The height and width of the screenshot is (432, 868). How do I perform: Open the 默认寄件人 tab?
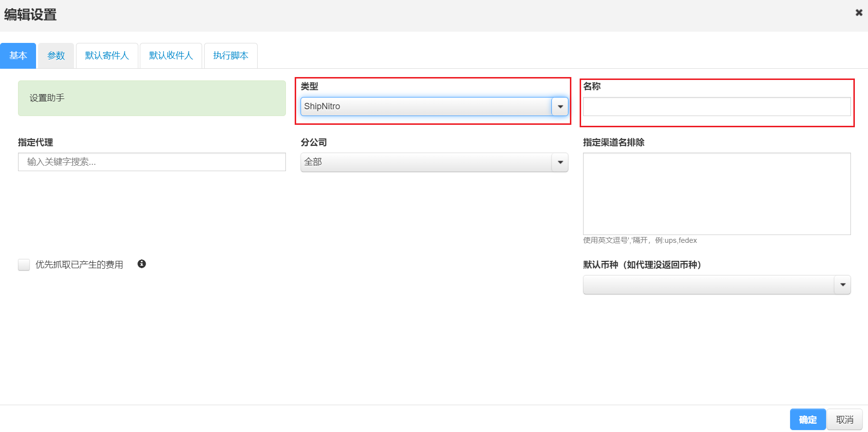coord(107,56)
